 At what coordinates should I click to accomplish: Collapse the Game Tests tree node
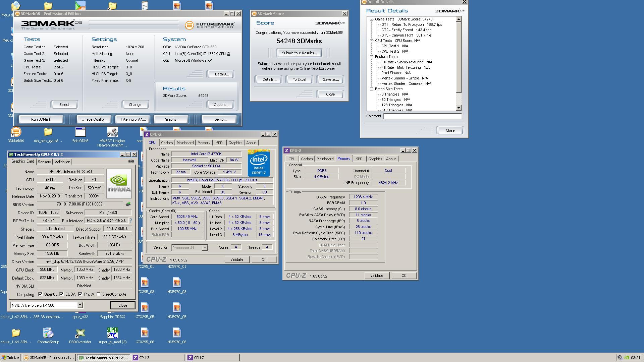pos(372,19)
